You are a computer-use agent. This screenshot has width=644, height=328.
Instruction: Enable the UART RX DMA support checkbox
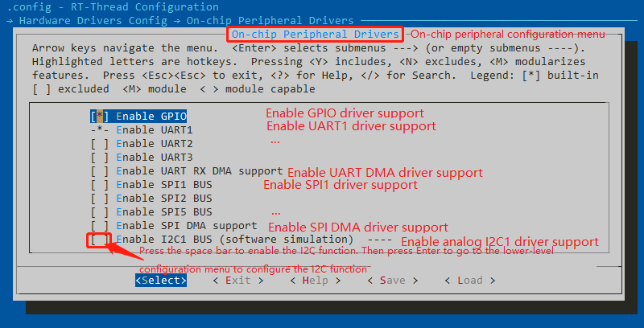99,170
